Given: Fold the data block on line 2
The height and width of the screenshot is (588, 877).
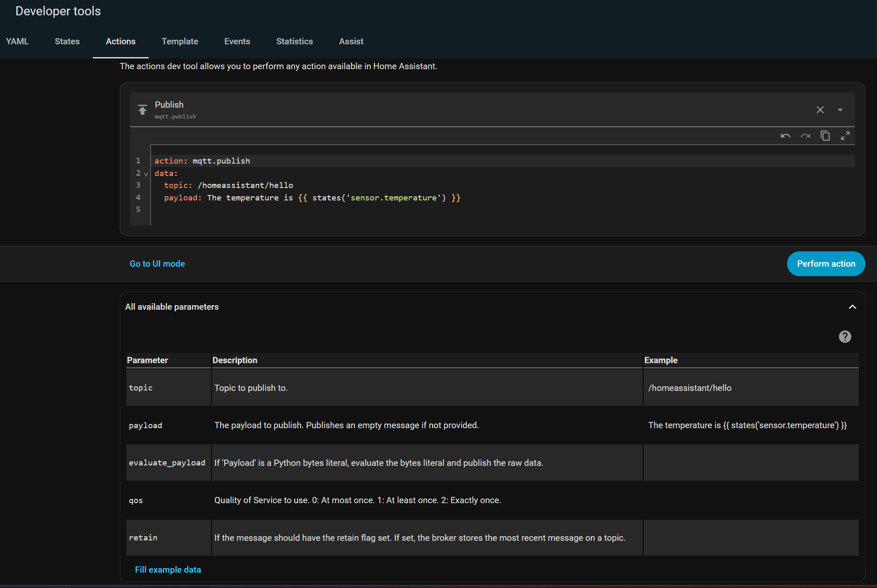Looking at the screenshot, I should (146, 174).
